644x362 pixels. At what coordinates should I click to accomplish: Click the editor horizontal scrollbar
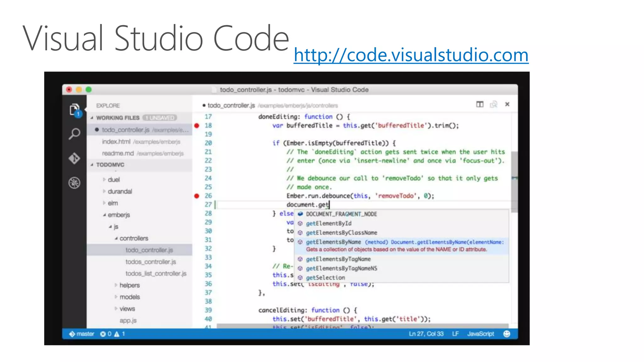(x=363, y=326)
